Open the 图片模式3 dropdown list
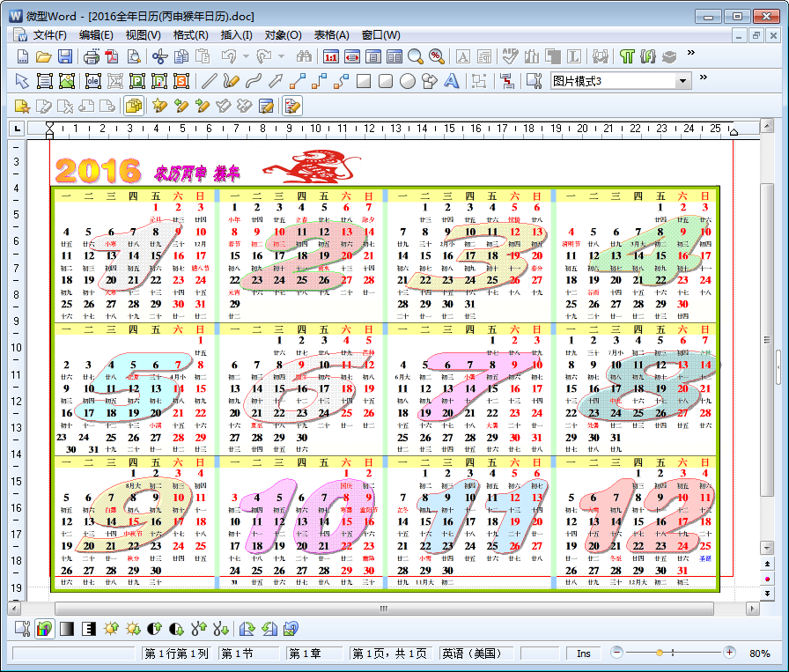The image size is (789, 672). pos(683,81)
